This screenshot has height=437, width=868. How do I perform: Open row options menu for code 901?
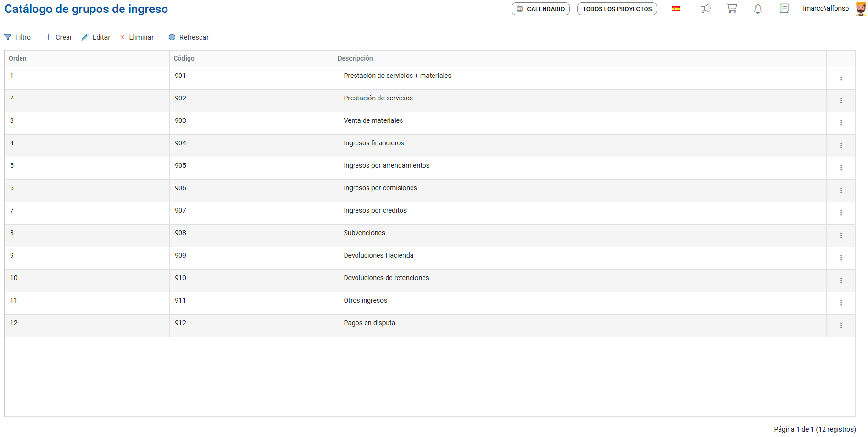click(x=841, y=78)
